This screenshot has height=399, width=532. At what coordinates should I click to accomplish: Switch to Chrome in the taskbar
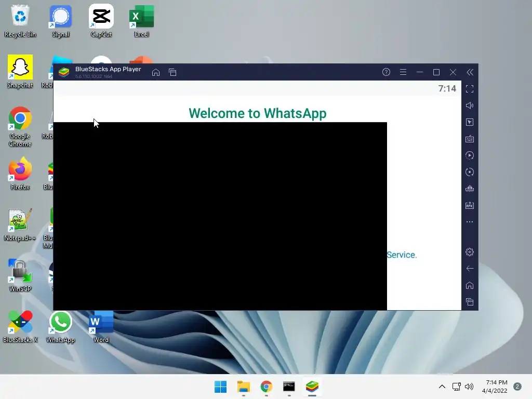[267, 387]
